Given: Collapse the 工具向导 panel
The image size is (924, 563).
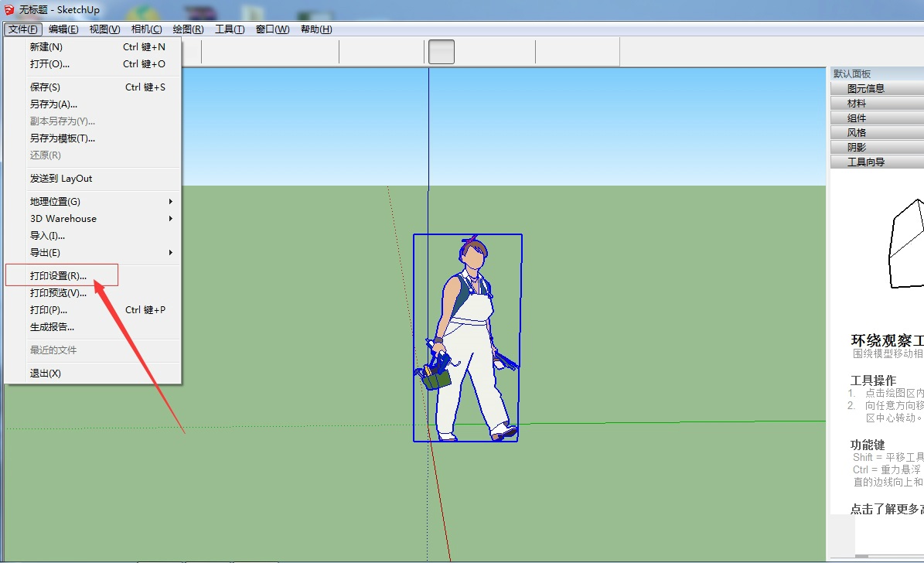Looking at the screenshot, I should pyautogui.click(x=866, y=162).
